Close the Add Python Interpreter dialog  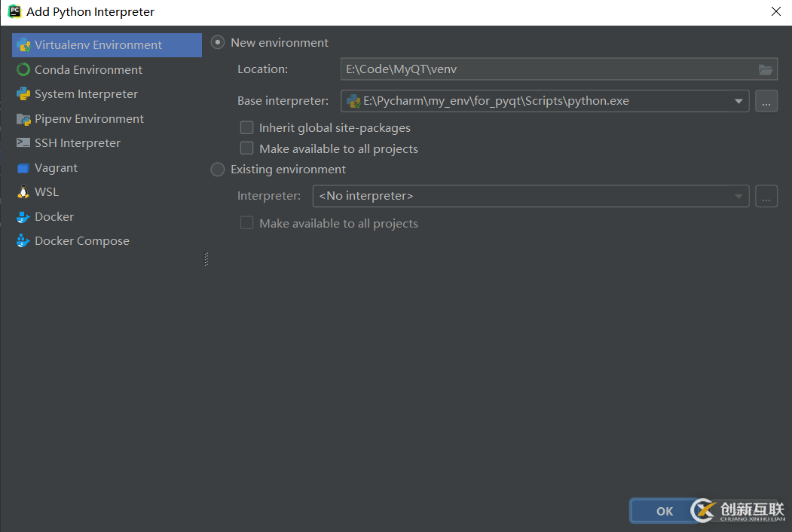tap(776, 11)
